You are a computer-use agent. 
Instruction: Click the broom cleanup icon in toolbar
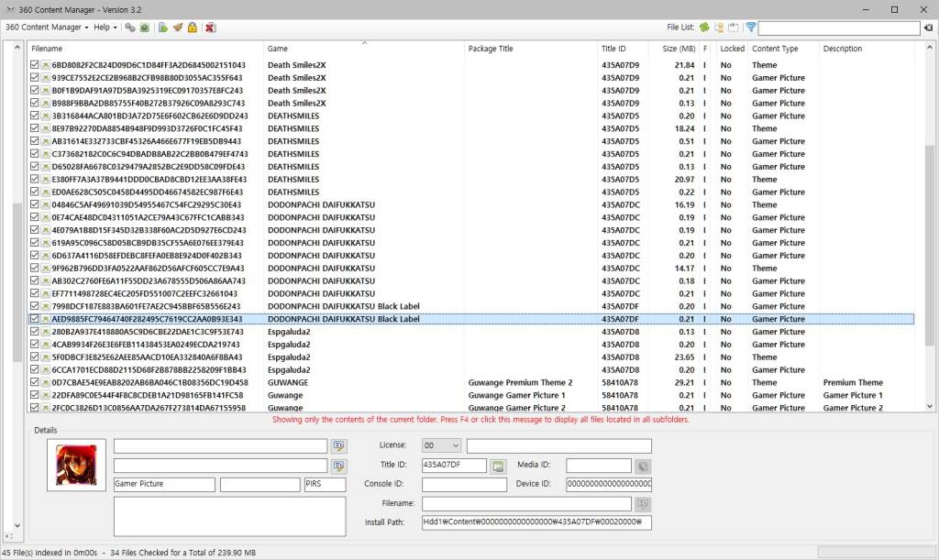[x=178, y=27]
